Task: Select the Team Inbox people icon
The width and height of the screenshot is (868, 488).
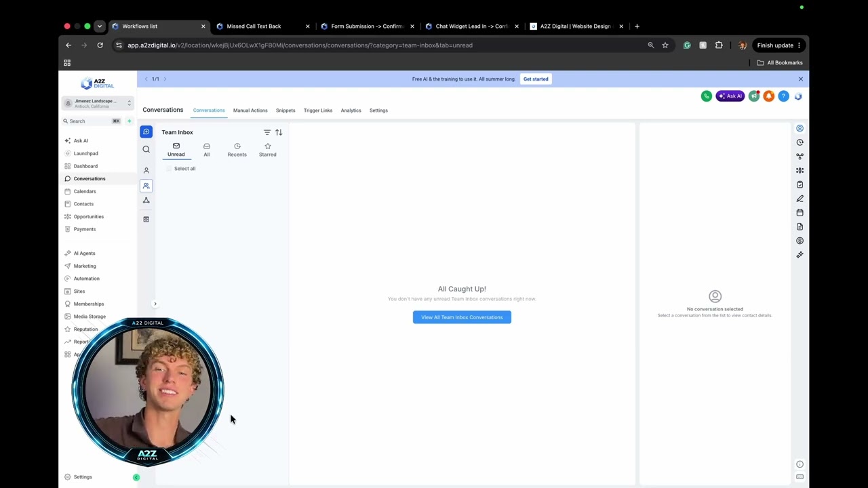Action: point(146,186)
